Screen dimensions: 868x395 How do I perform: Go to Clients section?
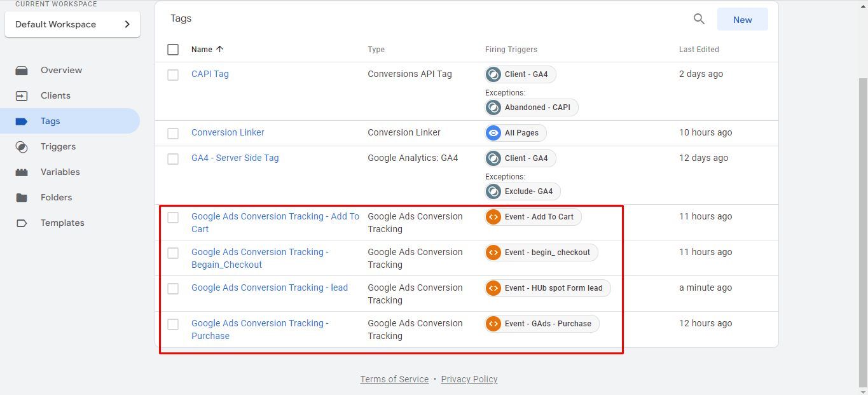(x=55, y=96)
